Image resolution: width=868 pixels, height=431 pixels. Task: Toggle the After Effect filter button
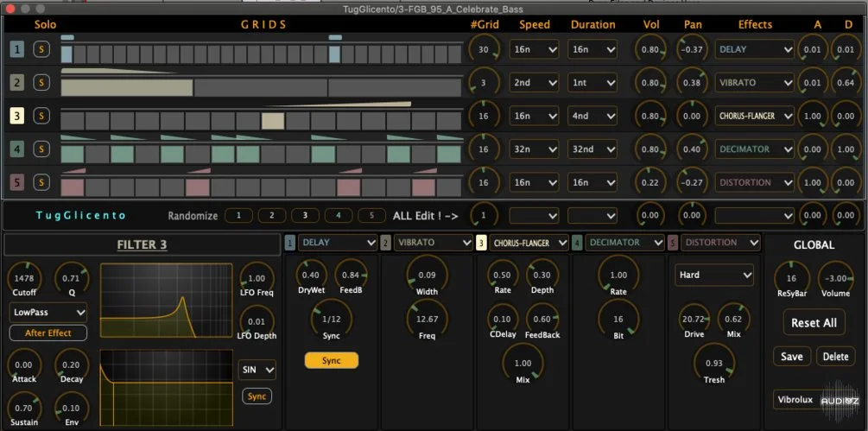tap(48, 333)
